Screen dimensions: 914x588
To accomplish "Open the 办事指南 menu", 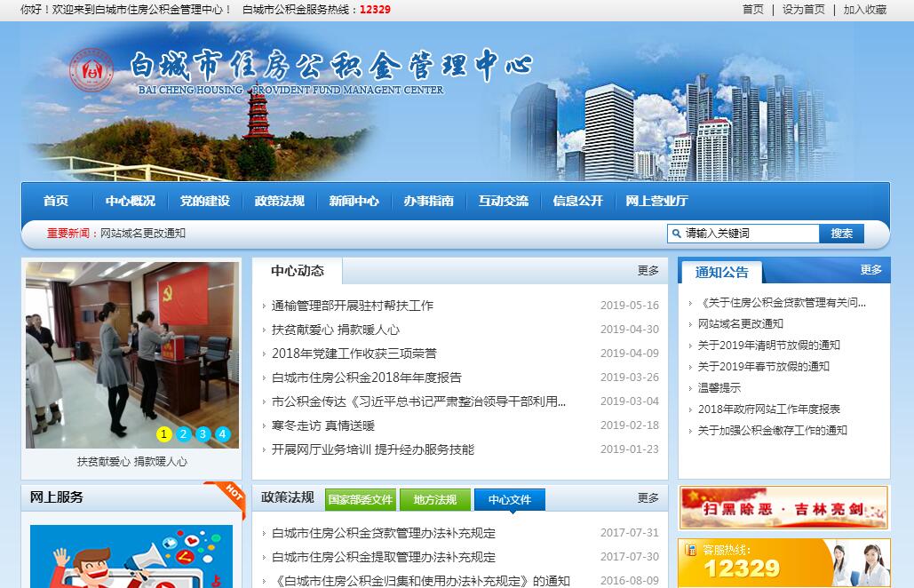I will click(428, 201).
